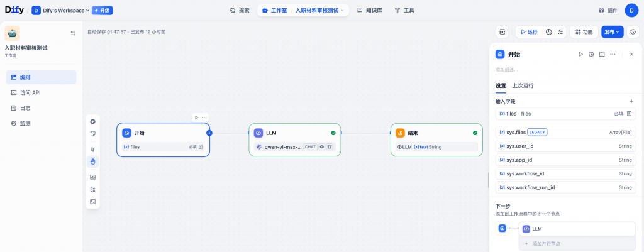The height and width of the screenshot is (252, 644).
Task: Click the 运行 run button
Action: [x=528, y=31]
